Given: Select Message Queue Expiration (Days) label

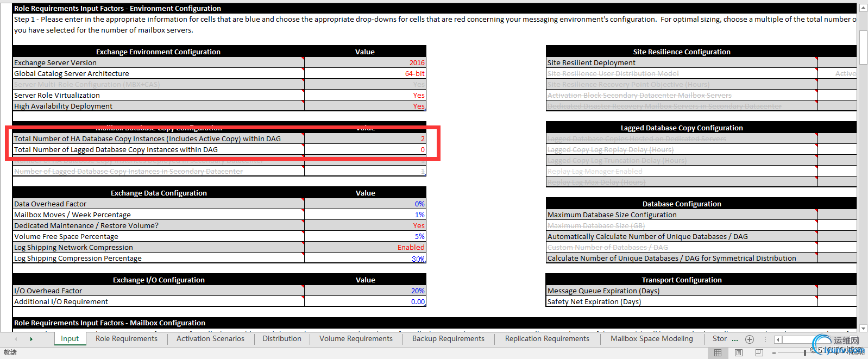Looking at the screenshot, I should click(x=682, y=291).
